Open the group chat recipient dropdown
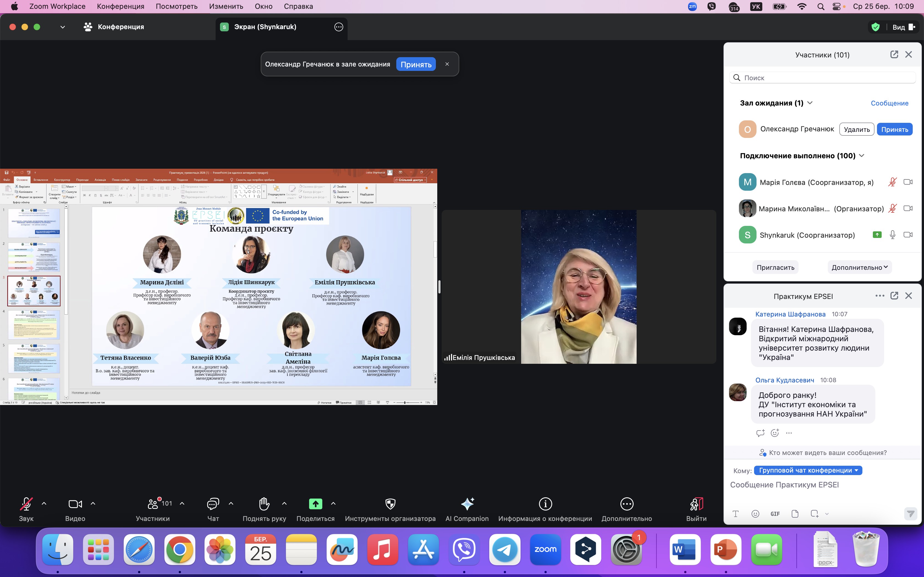Image resolution: width=924 pixels, height=577 pixels. [808, 470]
